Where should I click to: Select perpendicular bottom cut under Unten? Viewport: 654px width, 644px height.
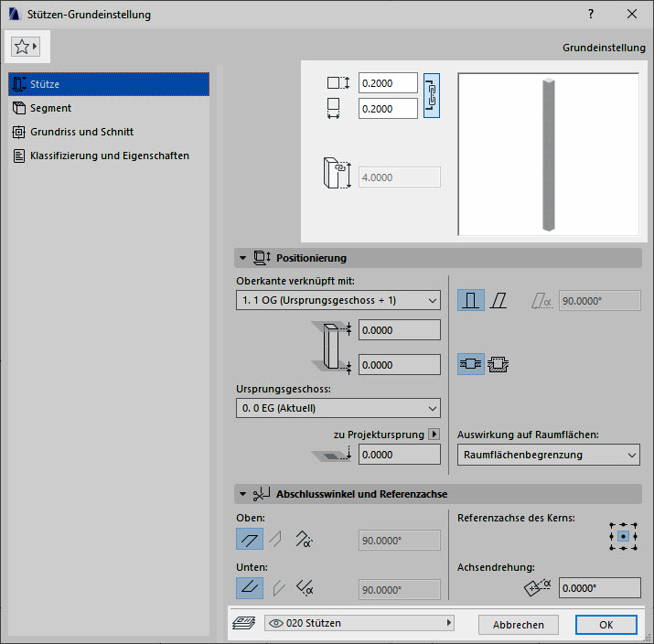tap(278, 588)
